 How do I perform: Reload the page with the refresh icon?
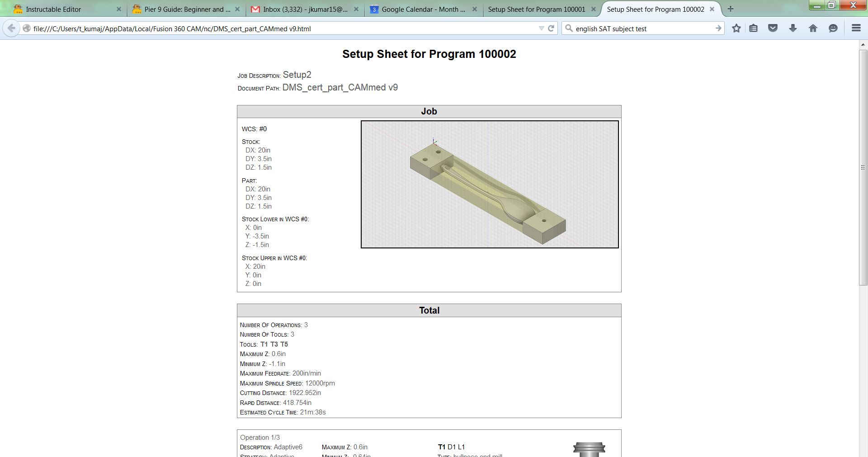(x=551, y=28)
